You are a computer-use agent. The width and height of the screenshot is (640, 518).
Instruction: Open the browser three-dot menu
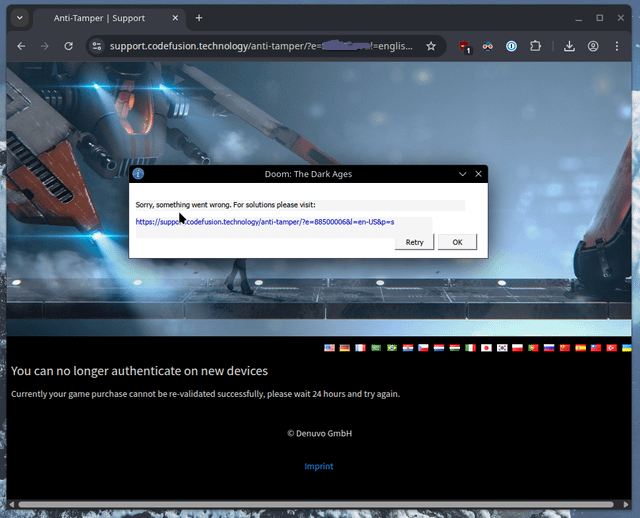click(617, 47)
